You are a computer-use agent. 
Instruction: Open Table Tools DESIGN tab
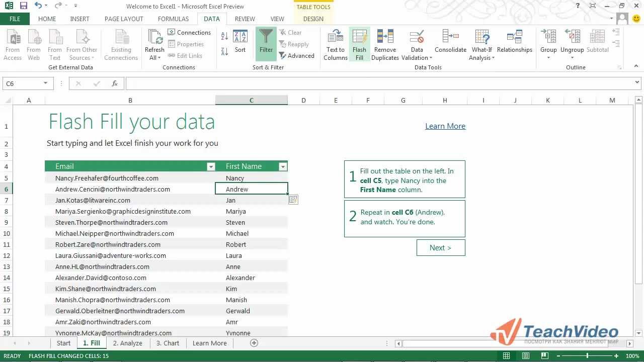tap(313, 19)
